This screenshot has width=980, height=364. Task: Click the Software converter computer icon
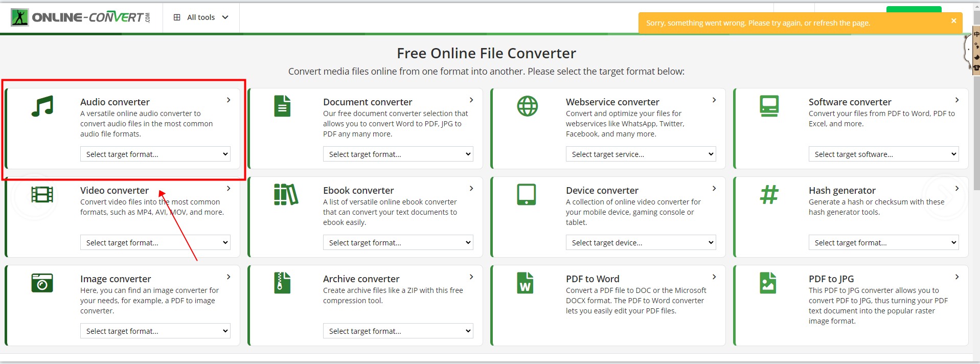[x=769, y=106]
